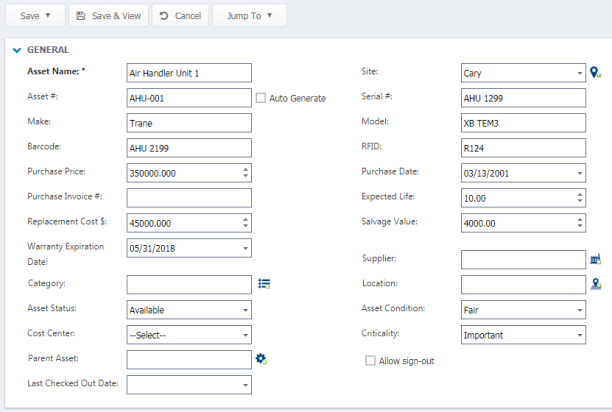Click the Parent Asset input field

(x=189, y=359)
